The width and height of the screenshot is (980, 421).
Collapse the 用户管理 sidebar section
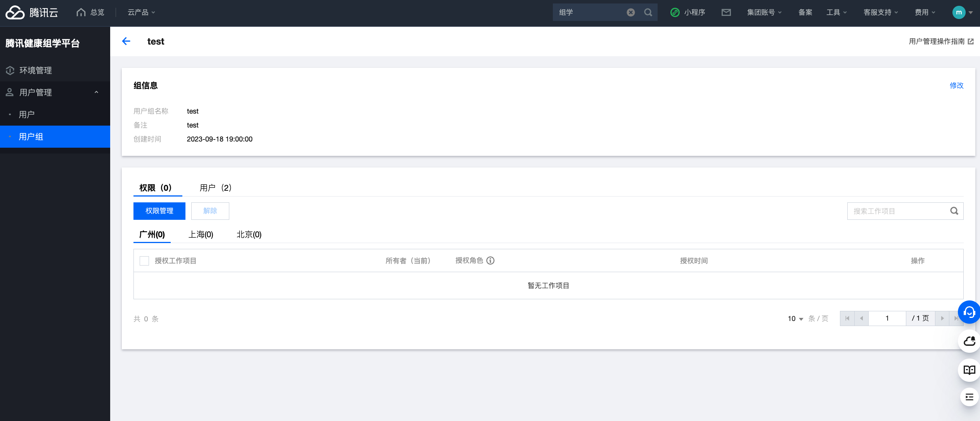[96, 92]
